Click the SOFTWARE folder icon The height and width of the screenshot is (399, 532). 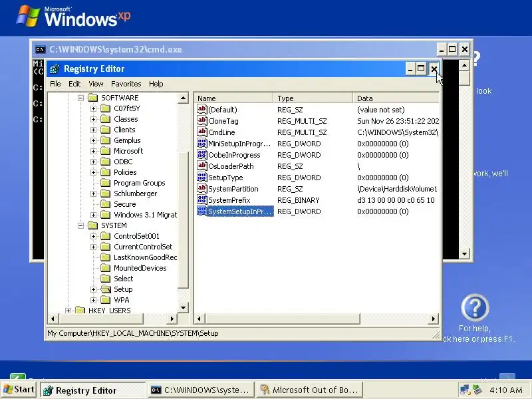(93, 98)
